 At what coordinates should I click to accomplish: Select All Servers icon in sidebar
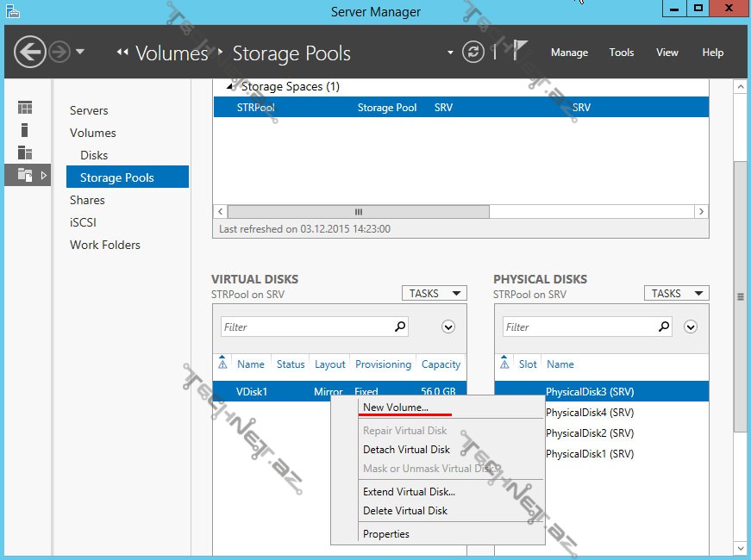(x=25, y=152)
